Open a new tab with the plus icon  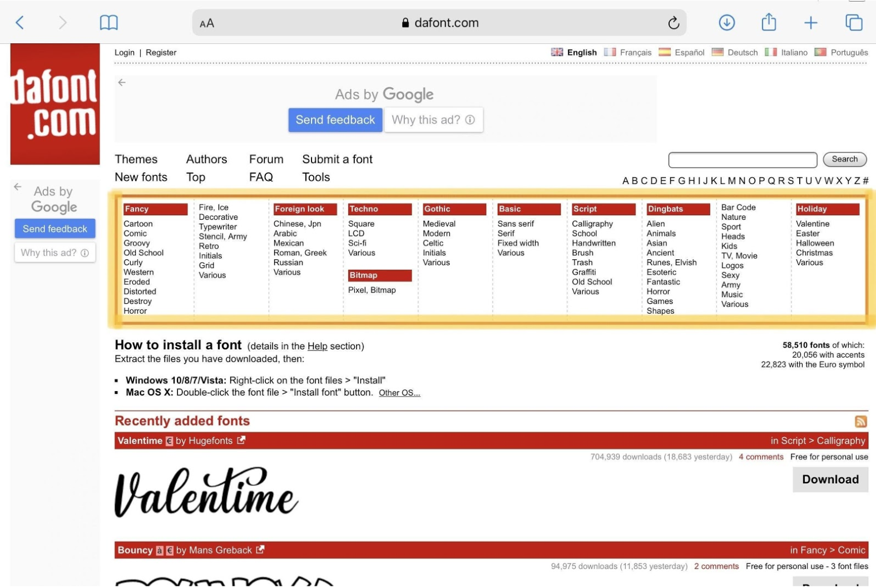pyautogui.click(x=811, y=23)
